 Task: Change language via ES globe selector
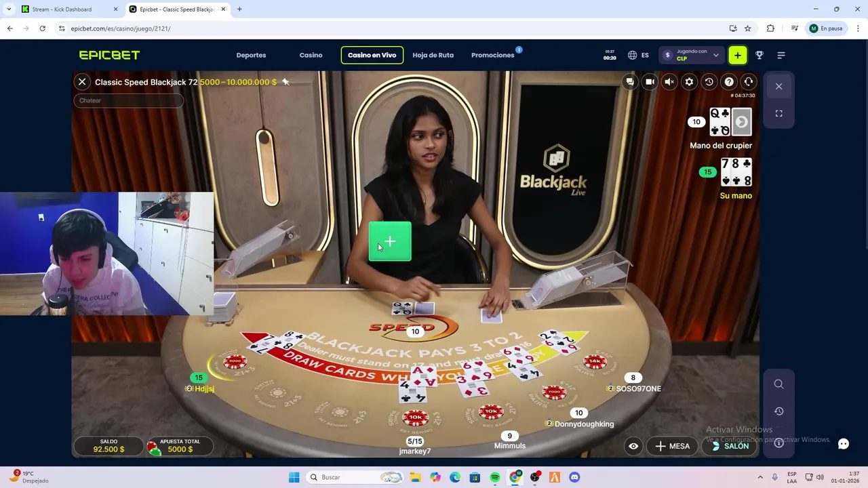[x=638, y=55]
